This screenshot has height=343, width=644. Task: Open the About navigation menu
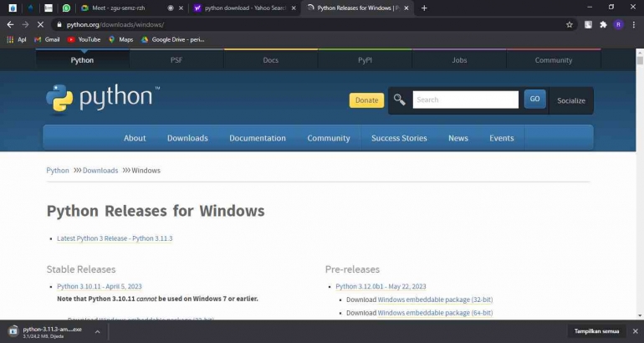pyautogui.click(x=135, y=138)
